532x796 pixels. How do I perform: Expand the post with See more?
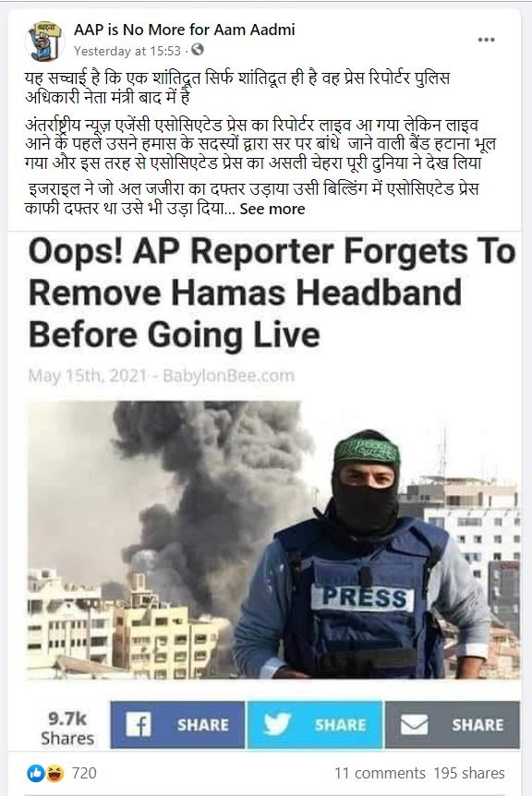click(x=272, y=209)
